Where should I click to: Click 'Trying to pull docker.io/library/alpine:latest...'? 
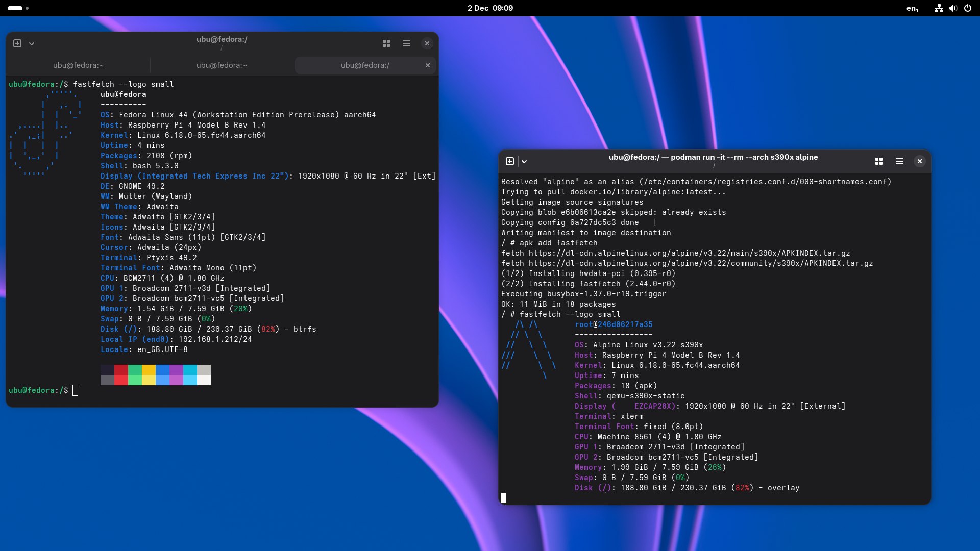[x=614, y=192]
